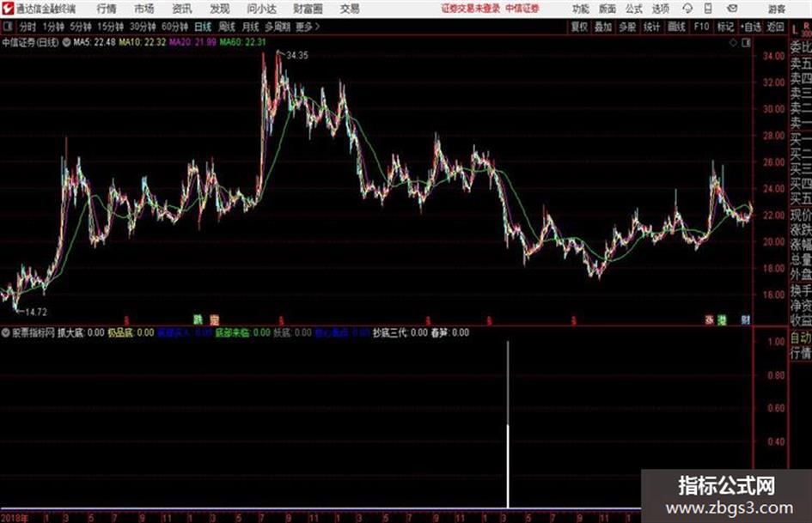
Task: Click the 返回 back button
Action: point(775,27)
